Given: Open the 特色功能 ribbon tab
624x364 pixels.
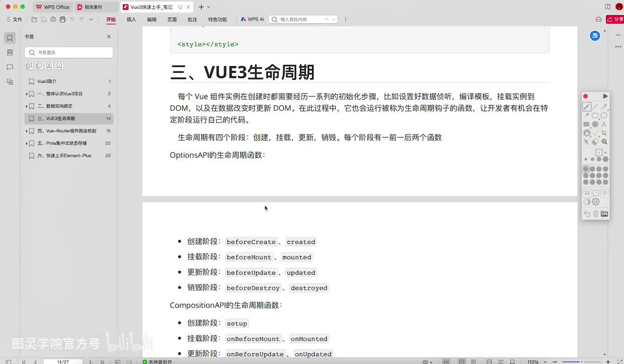Looking at the screenshot, I should pos(217,20).
